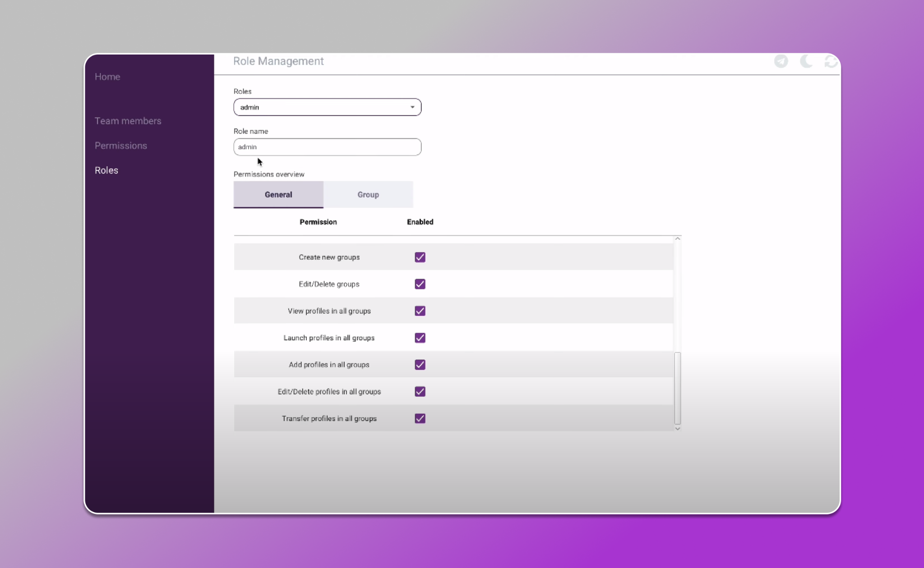Click the permissions list scrollbar thumb
This screenshot has height=568, width=924.
677,388
